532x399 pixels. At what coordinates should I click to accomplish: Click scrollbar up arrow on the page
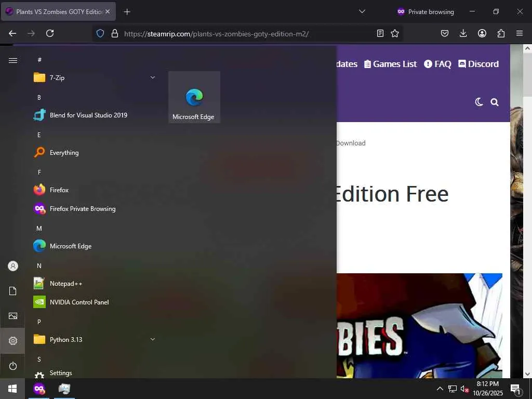(527, 48)
